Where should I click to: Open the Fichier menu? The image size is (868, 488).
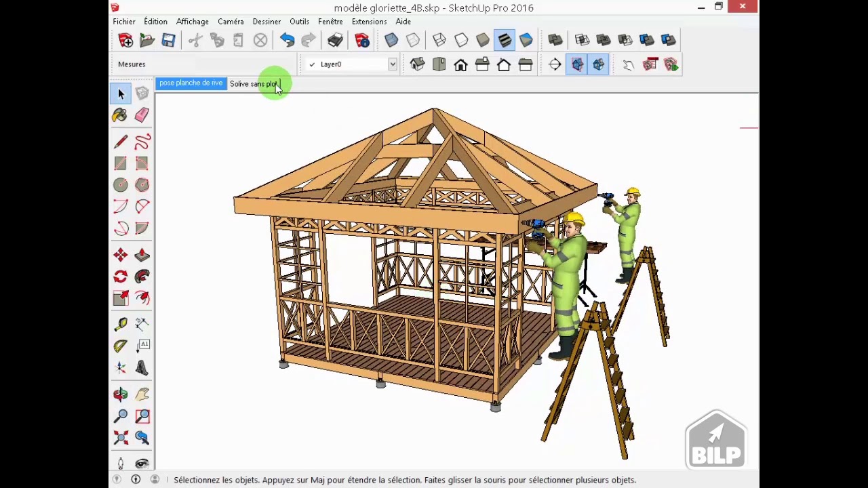(124, 22)
